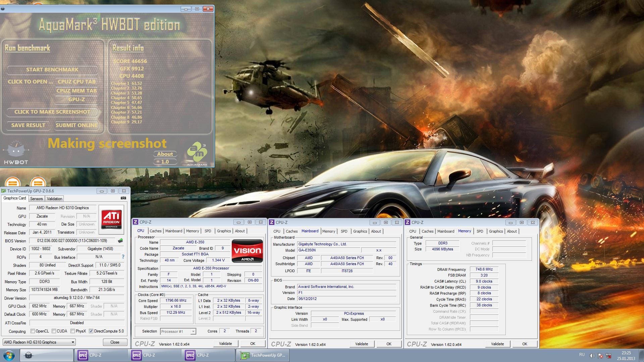
Task: Click Validate in the first CPU-Z window
Action: click(225, 344)
